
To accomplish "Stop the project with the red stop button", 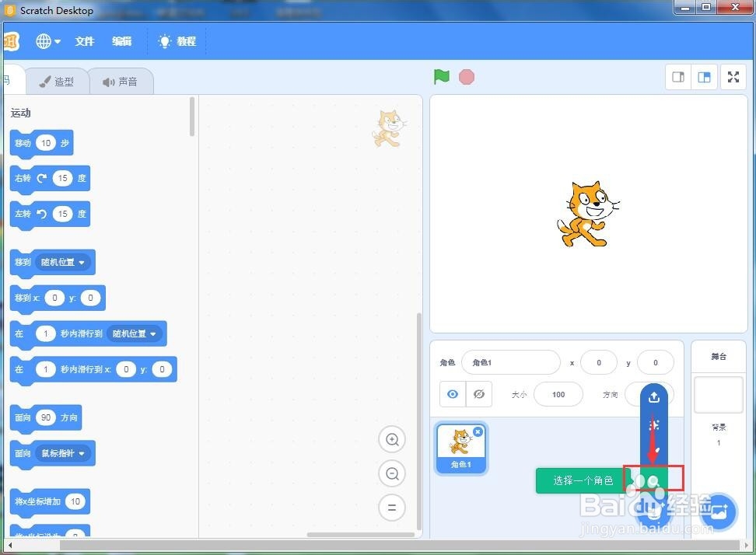I will tap(466, 77).
